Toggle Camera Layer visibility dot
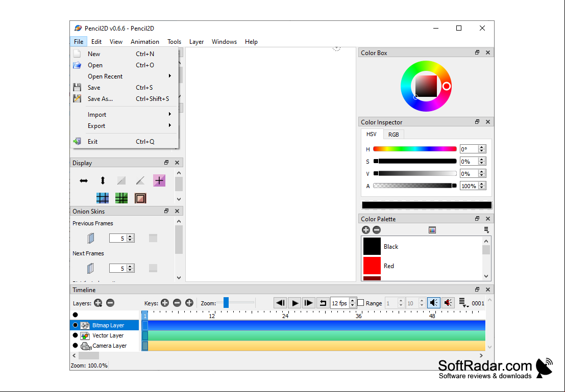 (x=76, y=346)
